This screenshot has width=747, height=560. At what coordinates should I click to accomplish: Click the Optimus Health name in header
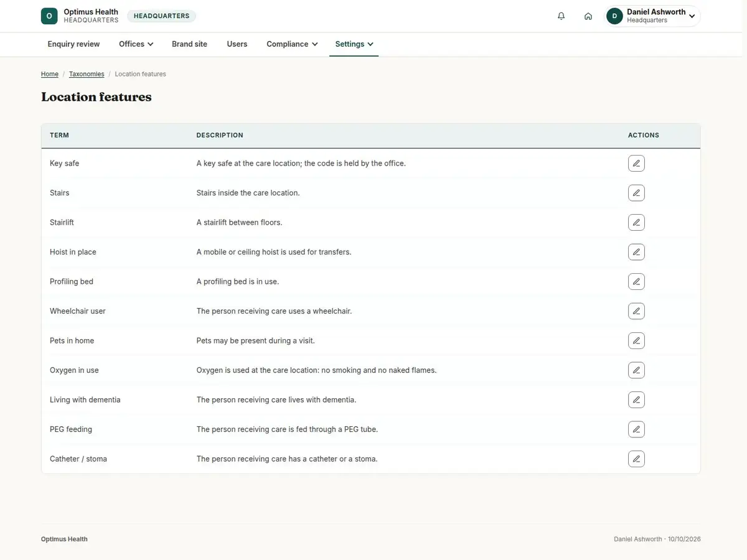coord(91,12)
